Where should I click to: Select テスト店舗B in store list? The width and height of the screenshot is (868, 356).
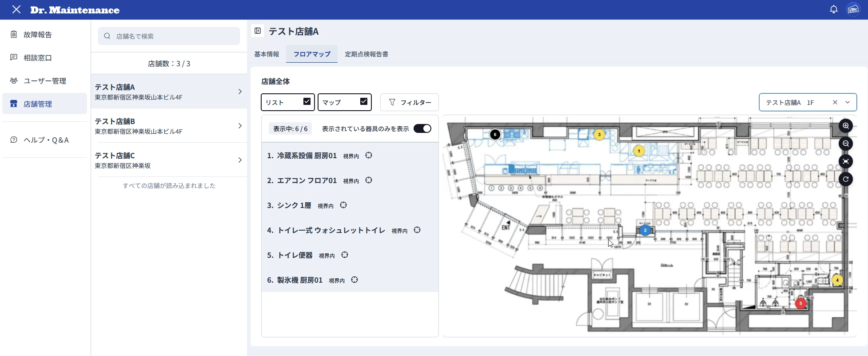click(x=169, y=126)
